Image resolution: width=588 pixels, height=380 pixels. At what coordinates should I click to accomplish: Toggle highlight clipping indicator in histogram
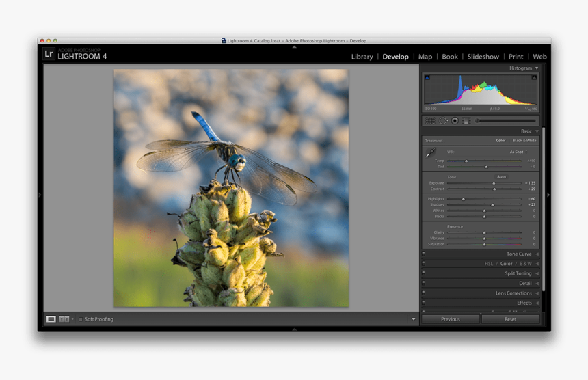[534, 78]
